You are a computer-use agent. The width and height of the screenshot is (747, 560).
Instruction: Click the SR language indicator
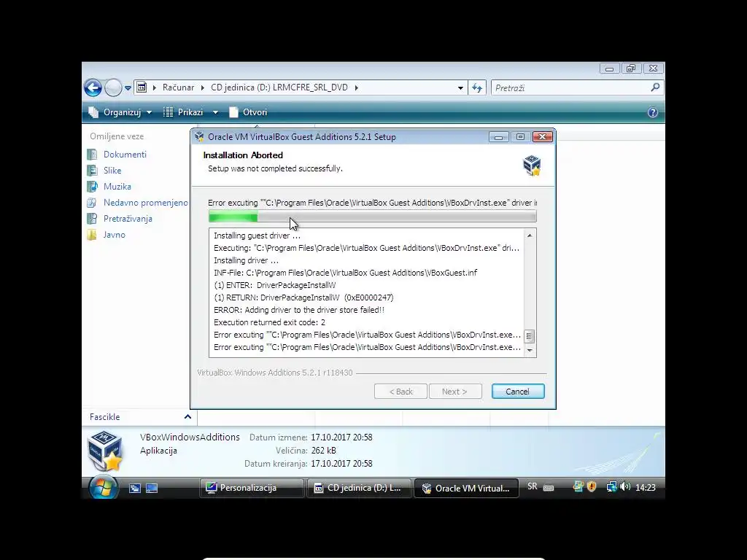[x=532, y=486]
